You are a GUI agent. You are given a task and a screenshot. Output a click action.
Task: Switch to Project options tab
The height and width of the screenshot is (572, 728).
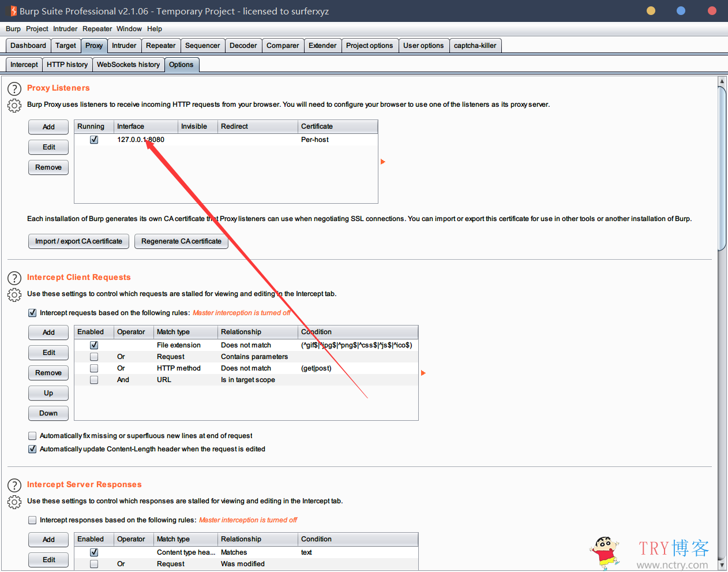coord(370,46)
